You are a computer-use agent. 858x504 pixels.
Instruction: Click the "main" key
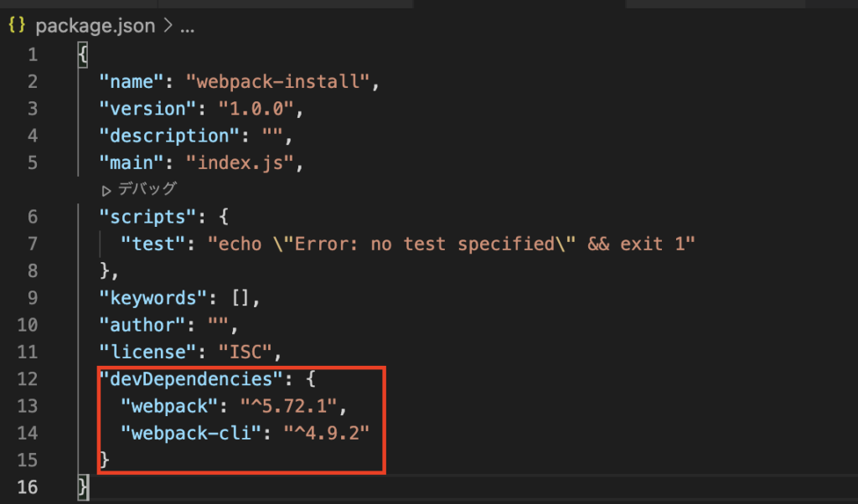coord(132,163)
